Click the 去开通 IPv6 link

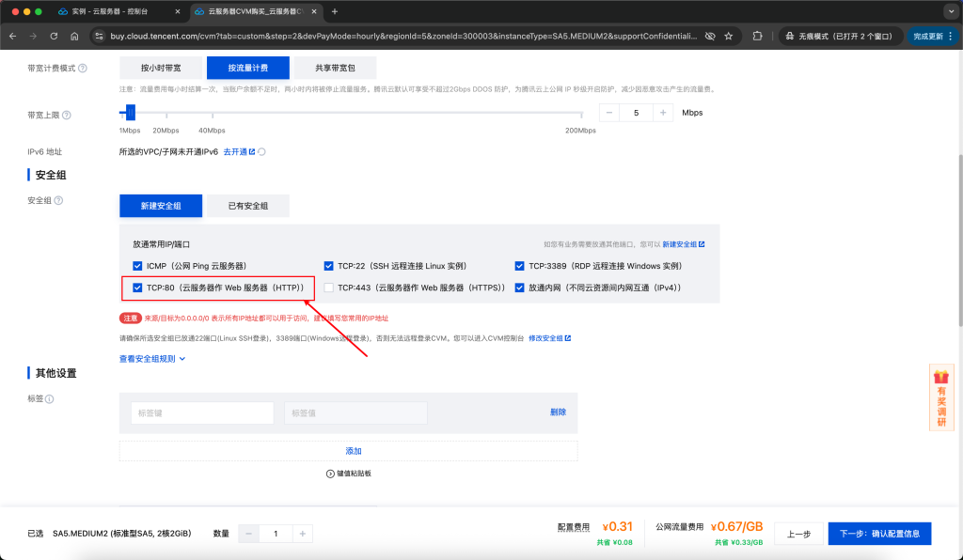(x=235, y=150)
